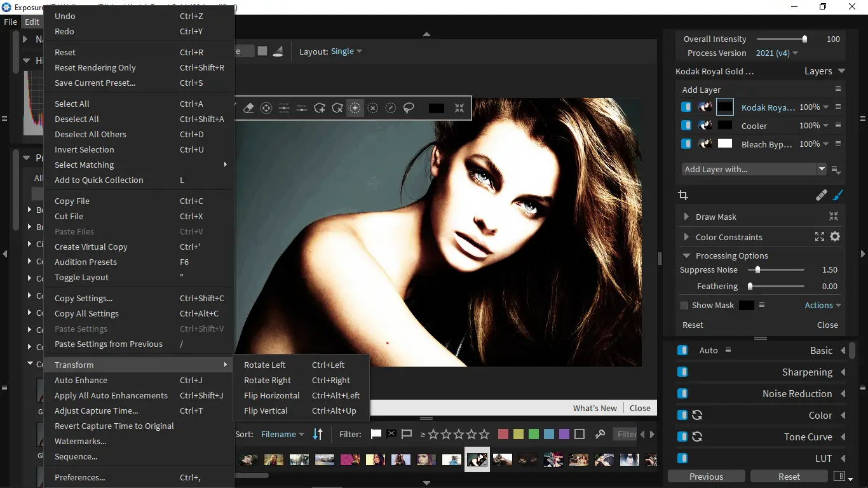Click the red color filter swatch

[503, 435]
